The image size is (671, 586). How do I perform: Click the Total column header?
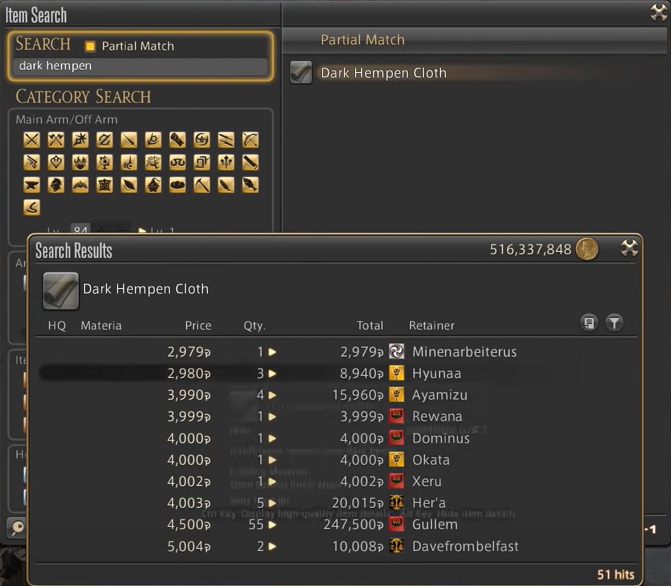(370, 326)
